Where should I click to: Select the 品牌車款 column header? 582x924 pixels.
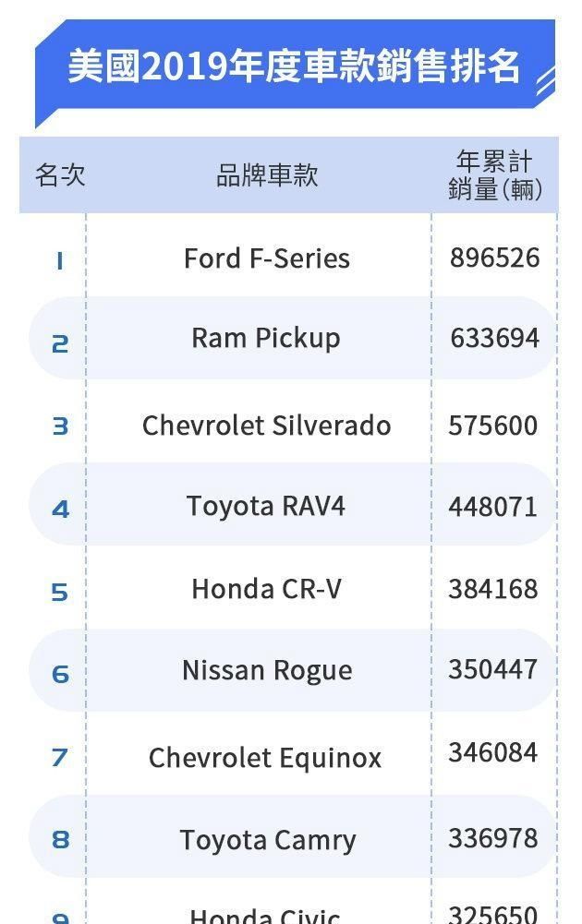click(x=267, y=175)
